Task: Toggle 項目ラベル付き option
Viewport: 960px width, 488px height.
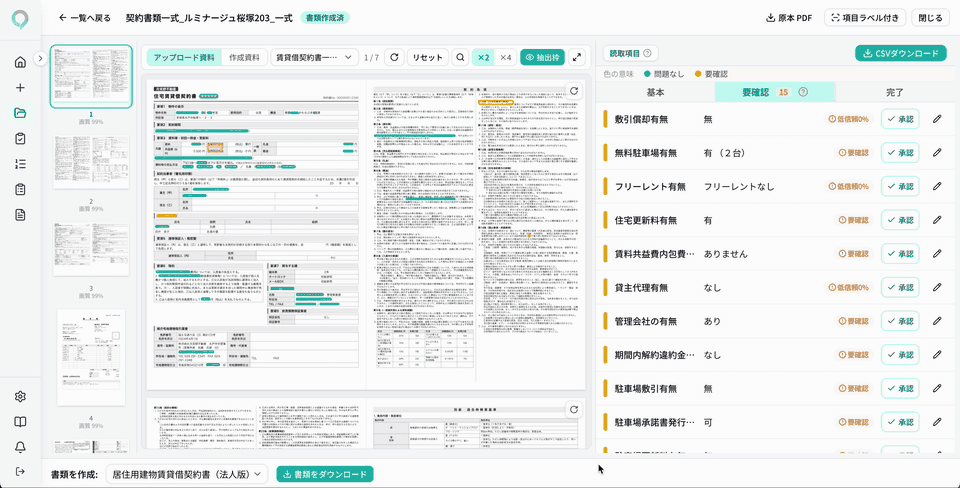Action: click(x=864, y=18)
